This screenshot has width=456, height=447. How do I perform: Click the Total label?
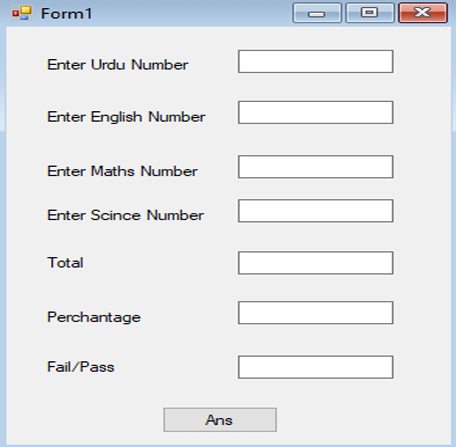pyautogui.click(x=65, y=262)
